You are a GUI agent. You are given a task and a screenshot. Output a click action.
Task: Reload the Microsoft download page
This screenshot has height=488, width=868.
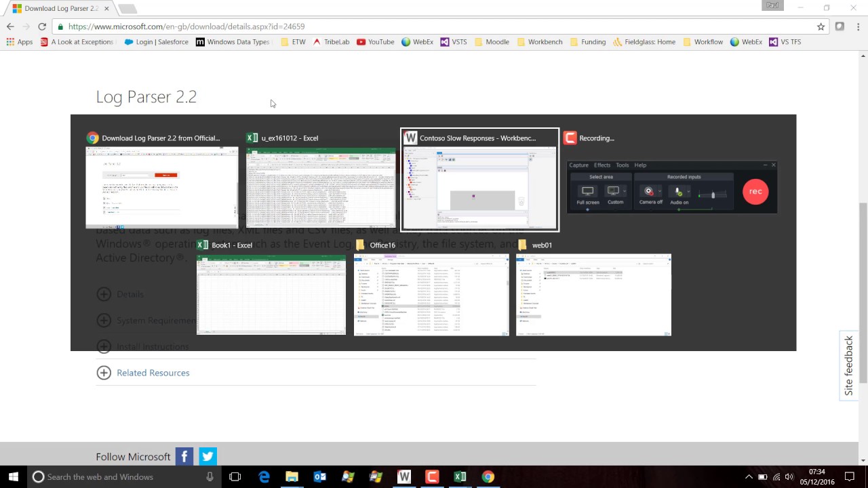point(42,26)
